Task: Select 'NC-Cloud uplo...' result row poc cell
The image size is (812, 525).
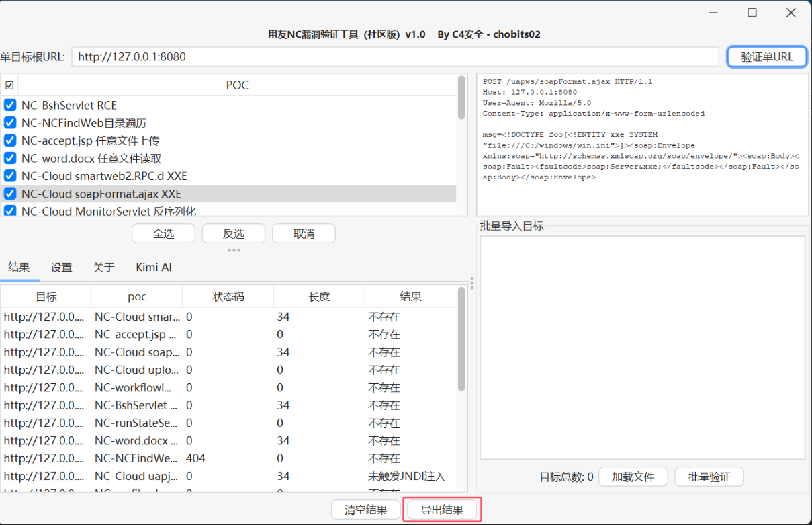Action: point(137,370)
